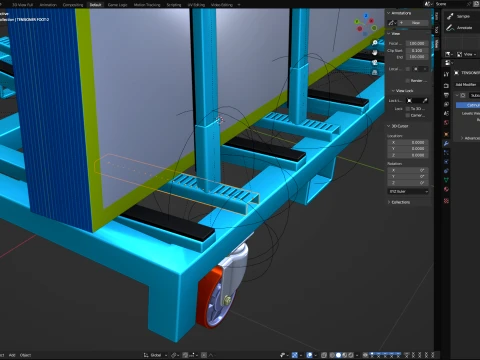Toggle snapping magnet in header
The width and height of the screenshot is (480, 360).
[x=186, y=355]
